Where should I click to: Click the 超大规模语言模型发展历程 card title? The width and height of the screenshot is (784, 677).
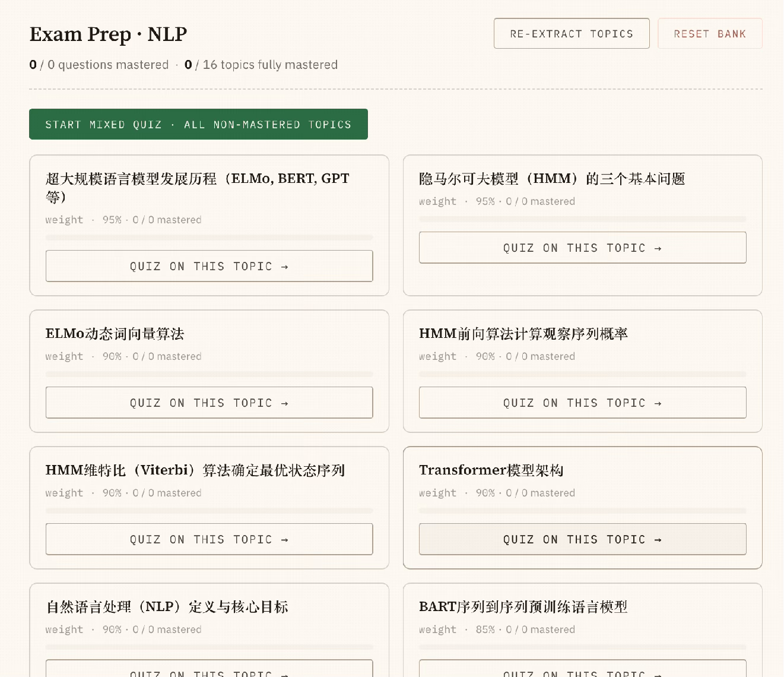(198, 188)
